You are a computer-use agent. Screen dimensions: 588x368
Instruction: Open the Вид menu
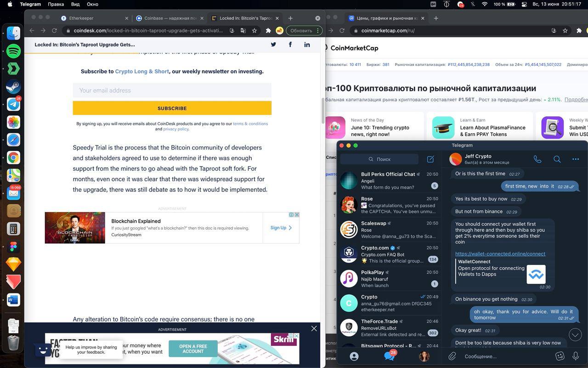pyautogui.click(x=75, y=4)
